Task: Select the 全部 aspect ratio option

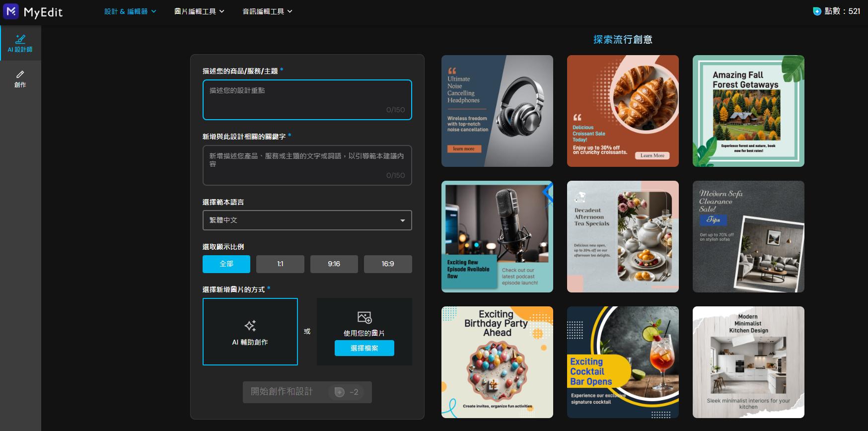Action: (x=226, y=264)
